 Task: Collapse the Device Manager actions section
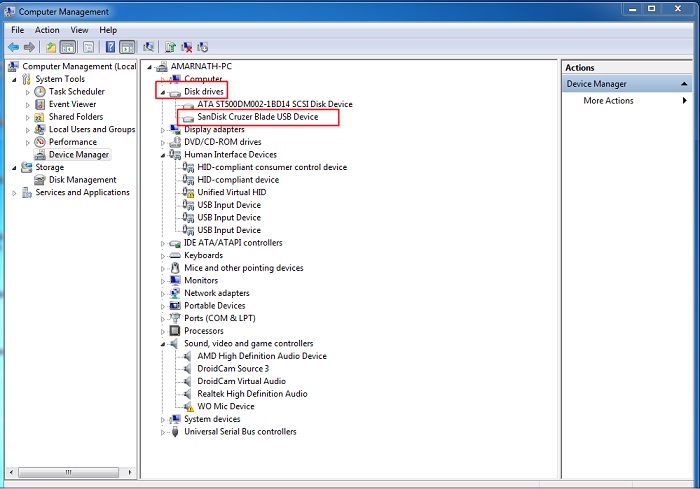(685, 84)
